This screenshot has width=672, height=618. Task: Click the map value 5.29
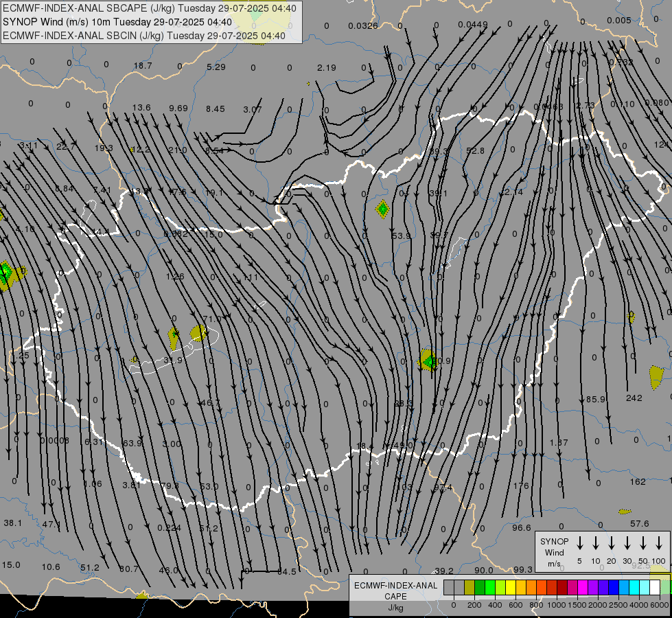tap(216, 67)
